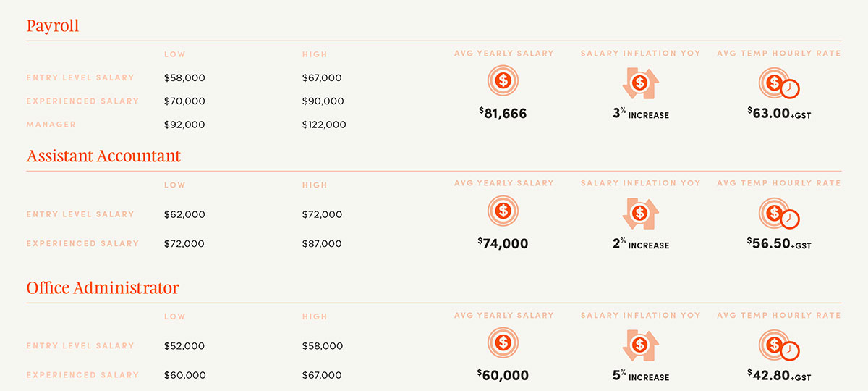Click the Payroll salary inflation arrows icon

point(639,83)
